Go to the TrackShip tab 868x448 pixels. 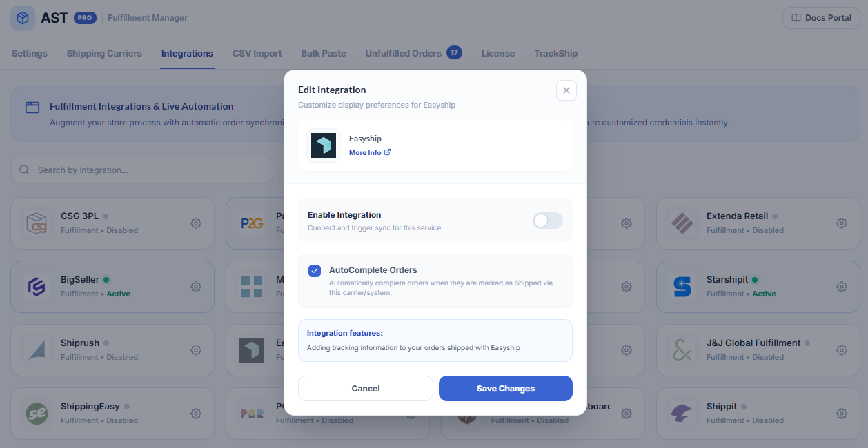[556, 53]
